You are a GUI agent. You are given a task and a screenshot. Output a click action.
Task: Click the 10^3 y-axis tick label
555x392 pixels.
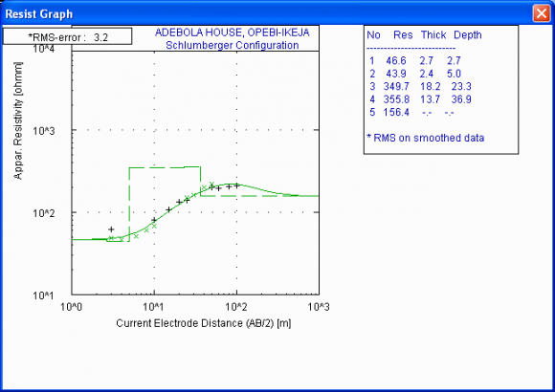pyautogui.click(x=43, y=131)
